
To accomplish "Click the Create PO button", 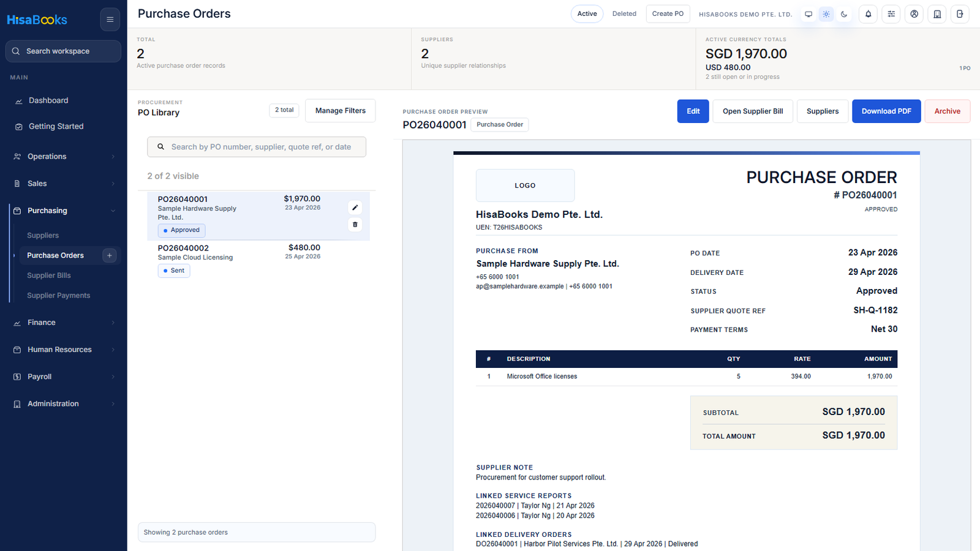I will tap(668, 13).
